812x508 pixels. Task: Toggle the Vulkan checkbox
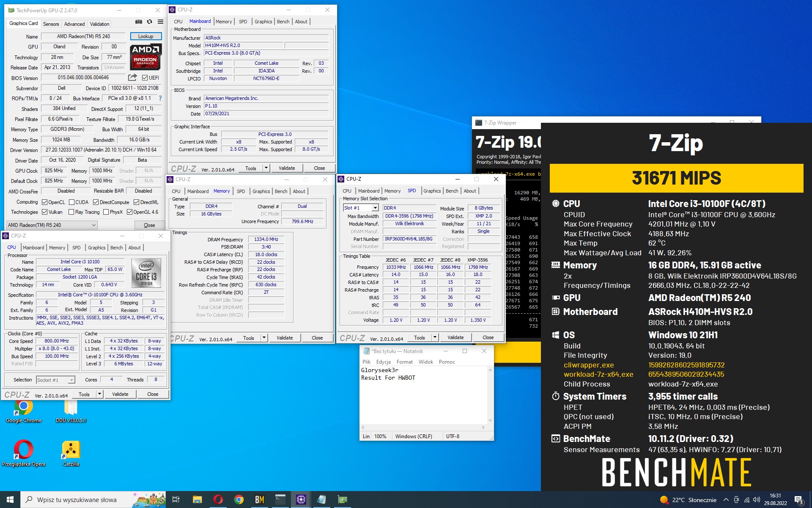(x=44, y=212)
